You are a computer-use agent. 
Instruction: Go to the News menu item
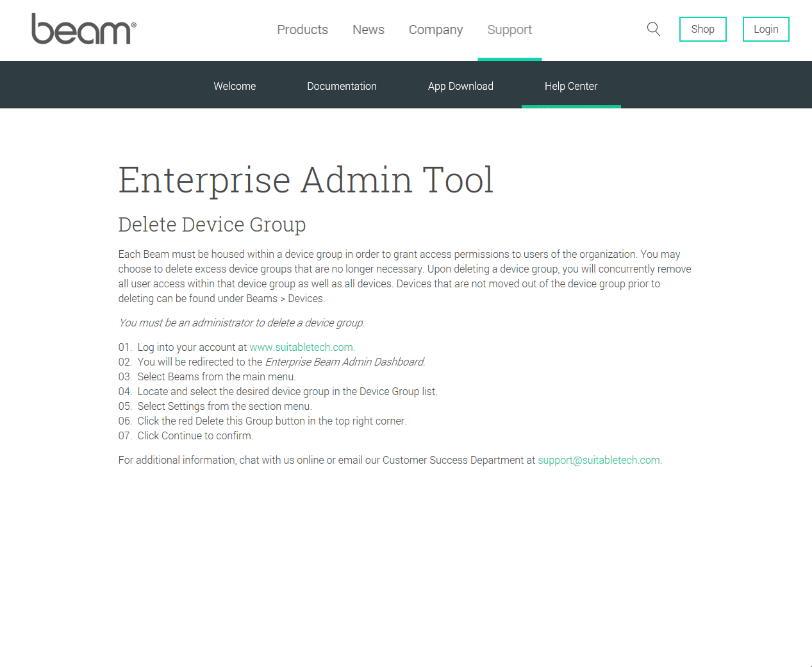pos(369,30)
